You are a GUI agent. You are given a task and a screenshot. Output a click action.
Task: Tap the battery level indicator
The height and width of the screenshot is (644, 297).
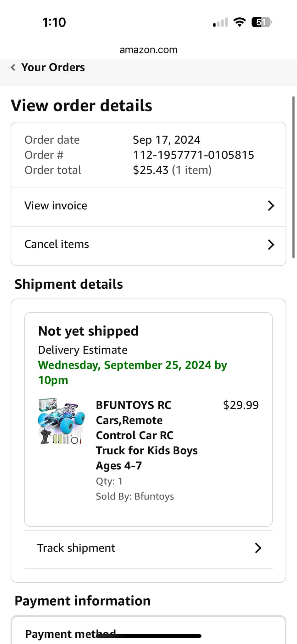[261, 22]
